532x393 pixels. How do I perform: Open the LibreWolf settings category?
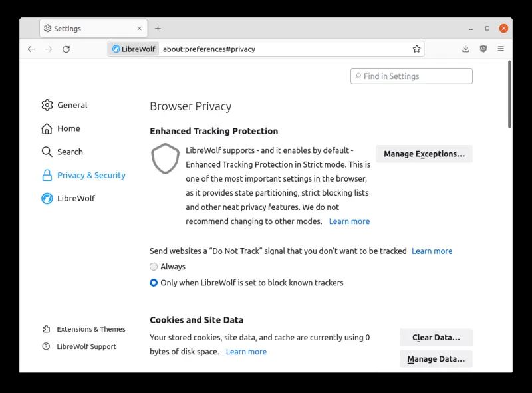(68, 198)
